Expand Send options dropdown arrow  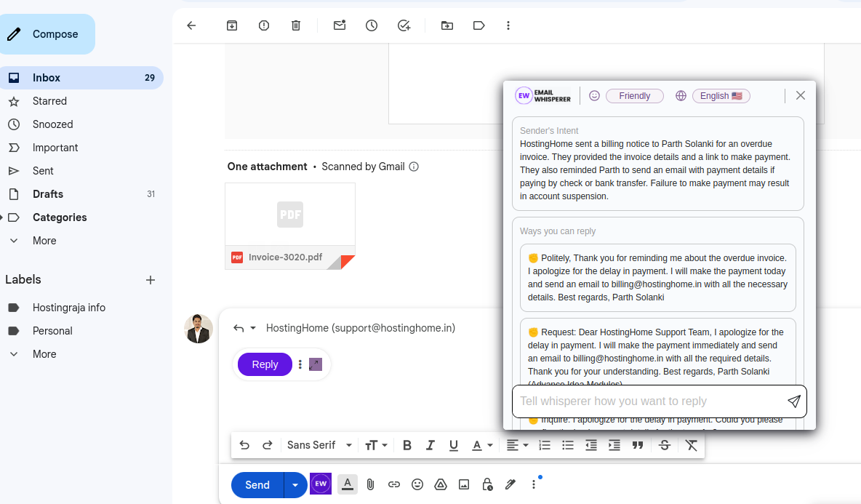coord(295,484)
